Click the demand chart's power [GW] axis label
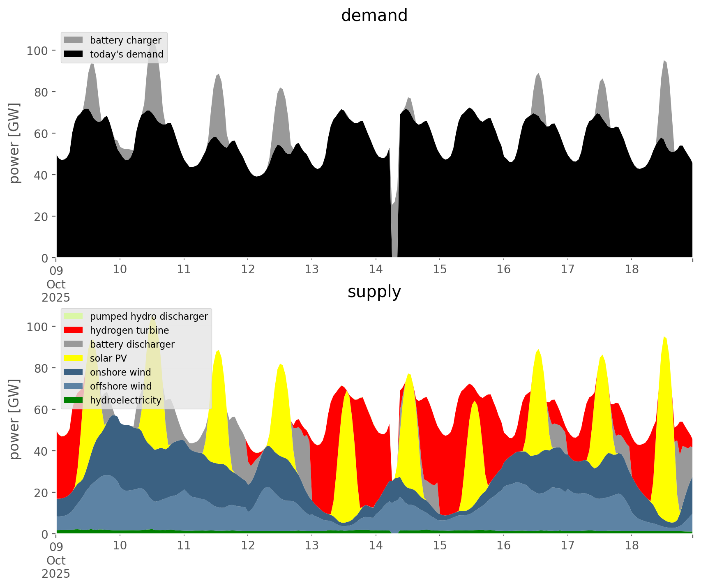 pyautogui.click(x=14, y=143)
